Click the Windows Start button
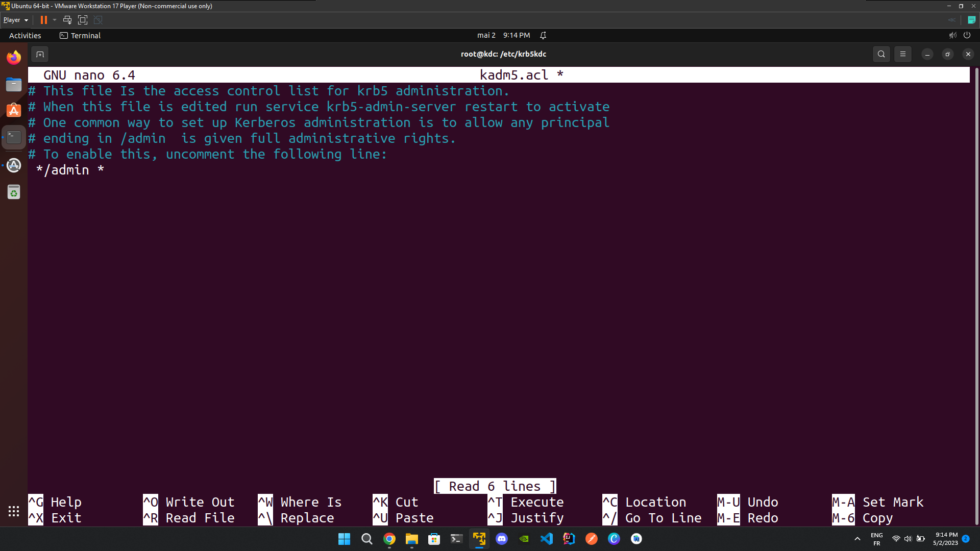This screenshot has width=980, height=551. click(x=345, y=539)
